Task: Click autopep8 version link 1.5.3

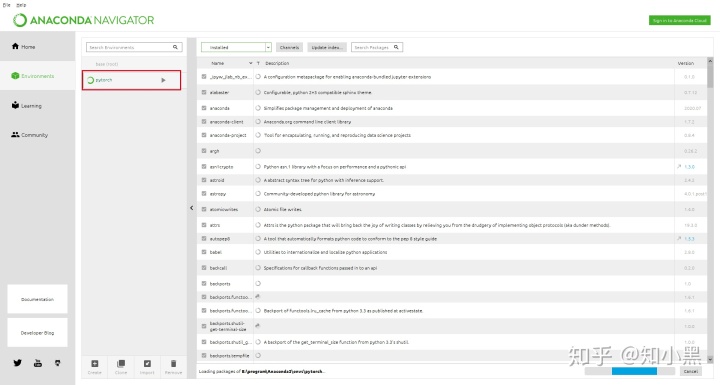Action: (689, 238)
